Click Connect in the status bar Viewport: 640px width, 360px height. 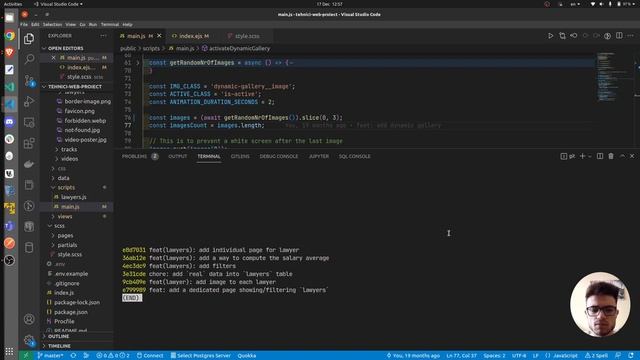[150, 356]
